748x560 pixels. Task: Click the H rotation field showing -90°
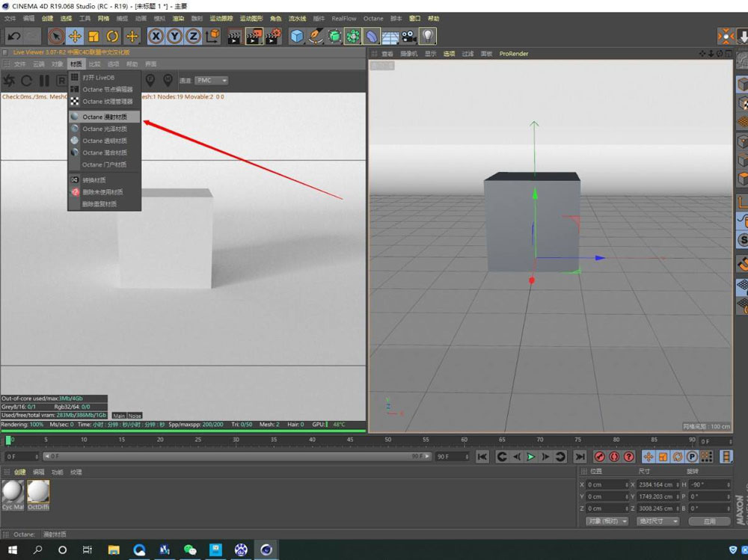tap(710, 484)
